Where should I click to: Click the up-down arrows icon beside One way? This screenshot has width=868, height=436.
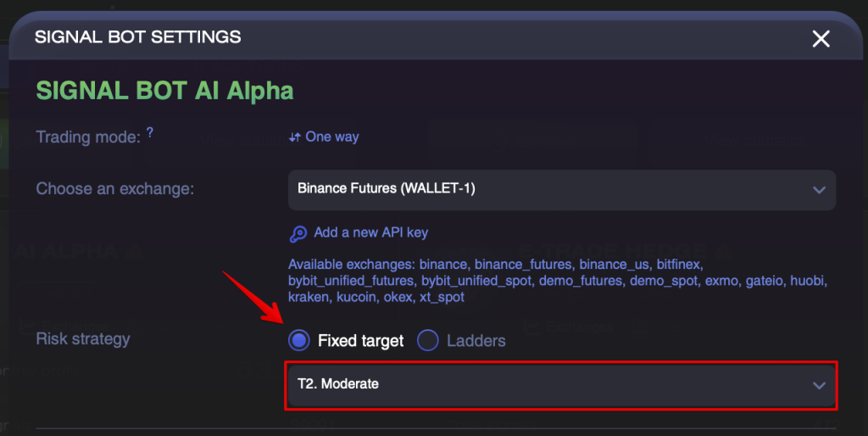(295, 137)
